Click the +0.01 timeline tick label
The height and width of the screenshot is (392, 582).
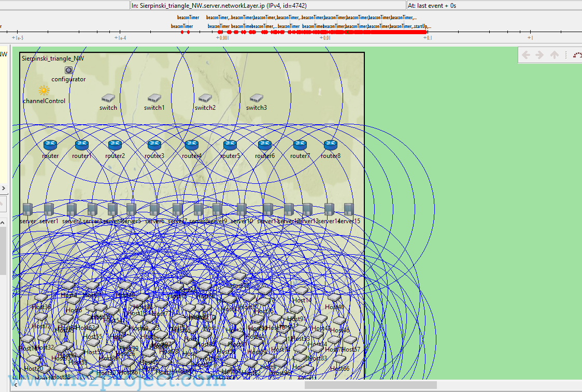point(325,38)
